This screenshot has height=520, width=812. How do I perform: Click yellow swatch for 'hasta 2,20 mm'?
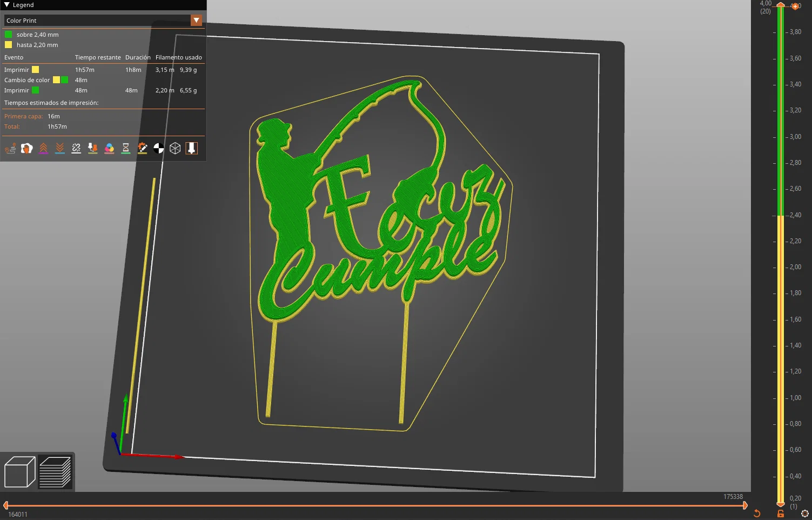pos(9,45)
